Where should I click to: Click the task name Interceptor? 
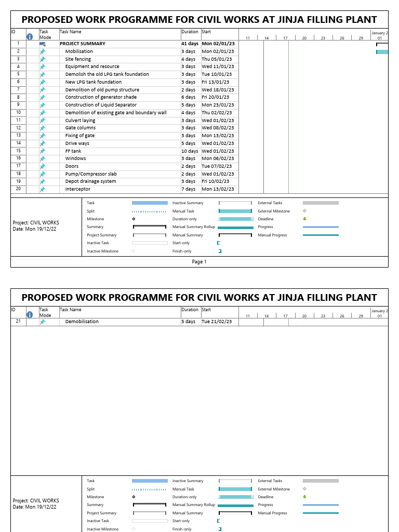pyautogui.click(x=78, y=189)
